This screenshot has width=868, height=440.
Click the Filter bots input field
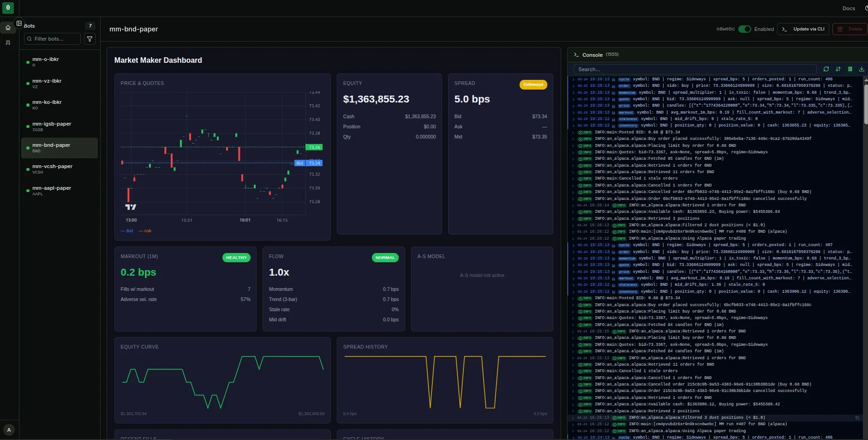click(52, 39)
